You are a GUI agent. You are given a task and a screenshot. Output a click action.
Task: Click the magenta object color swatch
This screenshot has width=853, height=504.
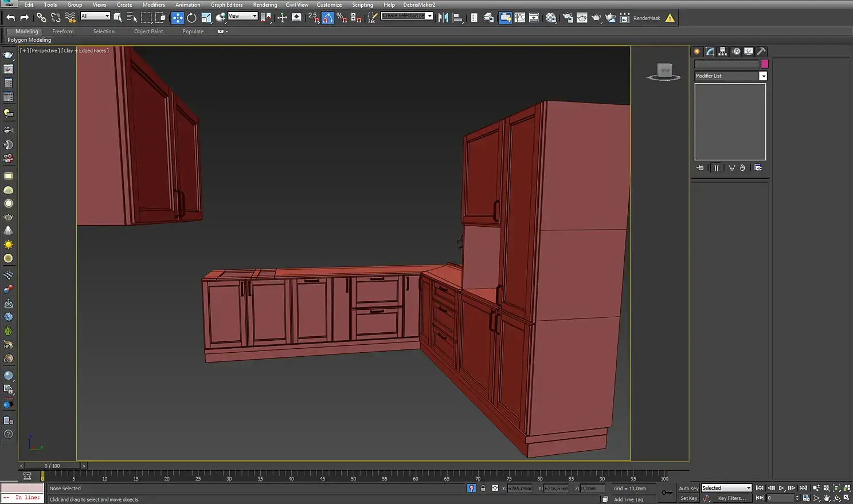tap(764, 64)
